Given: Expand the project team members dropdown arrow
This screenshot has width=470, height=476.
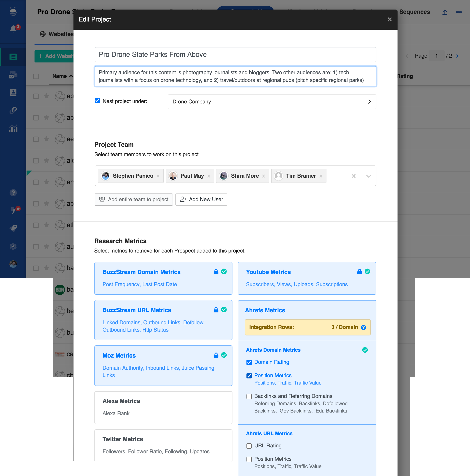Looking at the screenshot, I should (368, 176).
